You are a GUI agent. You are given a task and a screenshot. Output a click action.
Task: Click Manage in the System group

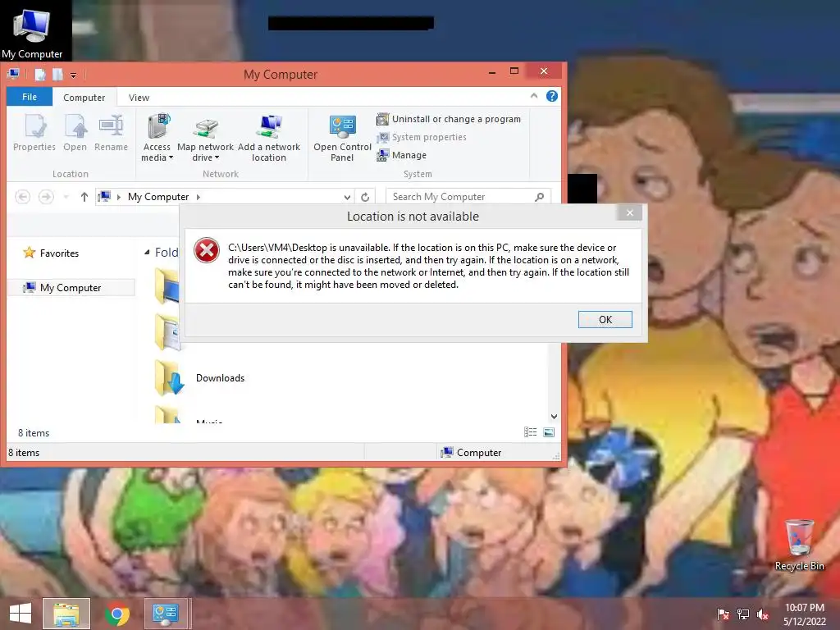tap(401, 155)
